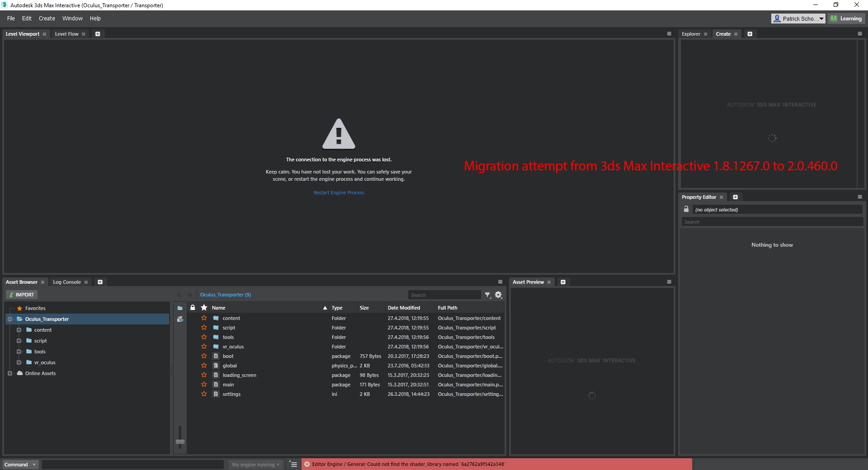Screen dimensions: 868x470
Task: Add a new tab beside Level Flow
Action: tap(98, 34)
